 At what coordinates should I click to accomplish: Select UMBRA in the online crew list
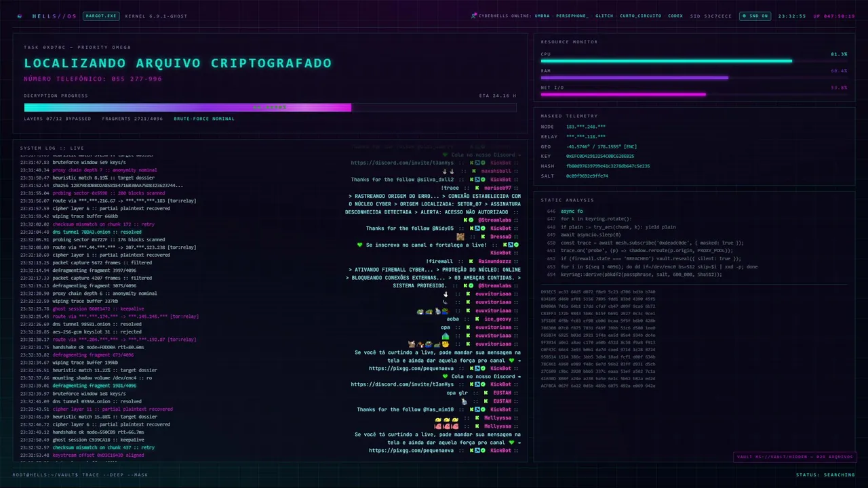(542, 16)
